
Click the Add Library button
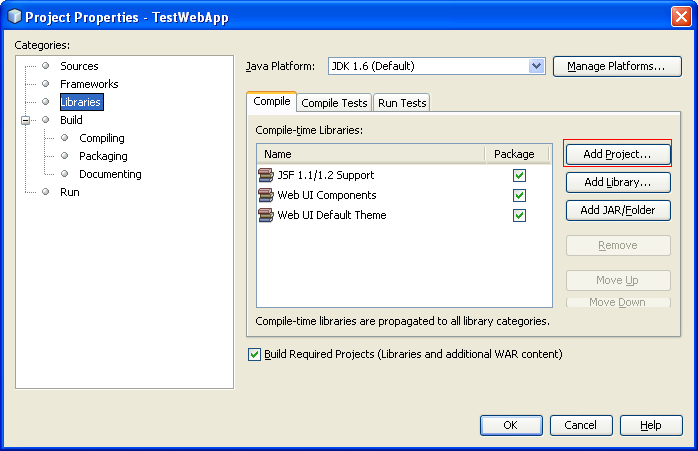click(x=617, y=182)
